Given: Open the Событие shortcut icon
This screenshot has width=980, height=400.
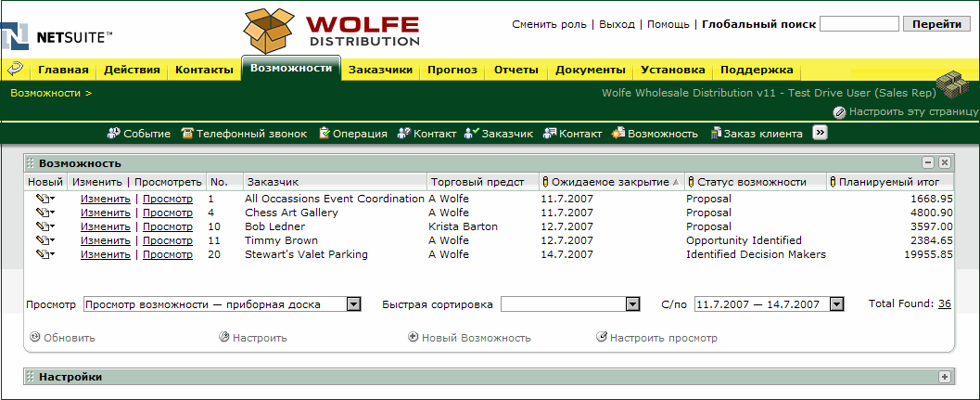Looking at the screenshot, I should coord(114,134).
